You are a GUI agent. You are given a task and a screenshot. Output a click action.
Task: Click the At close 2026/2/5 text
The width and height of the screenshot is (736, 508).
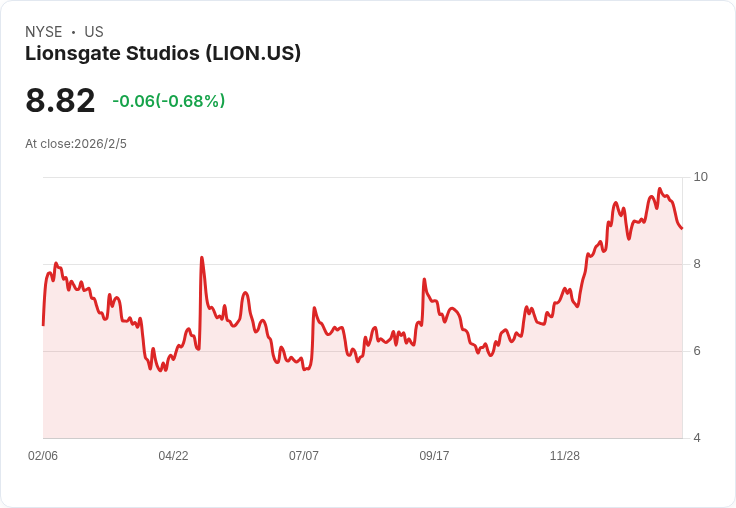(76, 144)
